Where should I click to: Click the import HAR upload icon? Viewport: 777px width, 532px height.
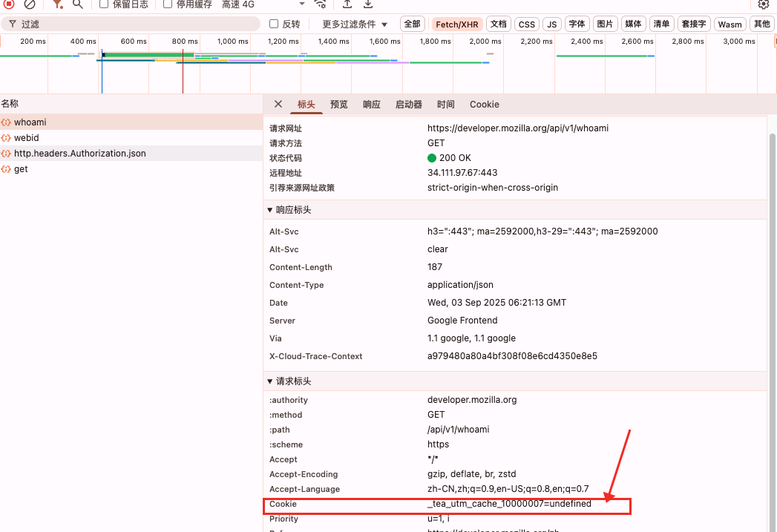tap(347, 4)
